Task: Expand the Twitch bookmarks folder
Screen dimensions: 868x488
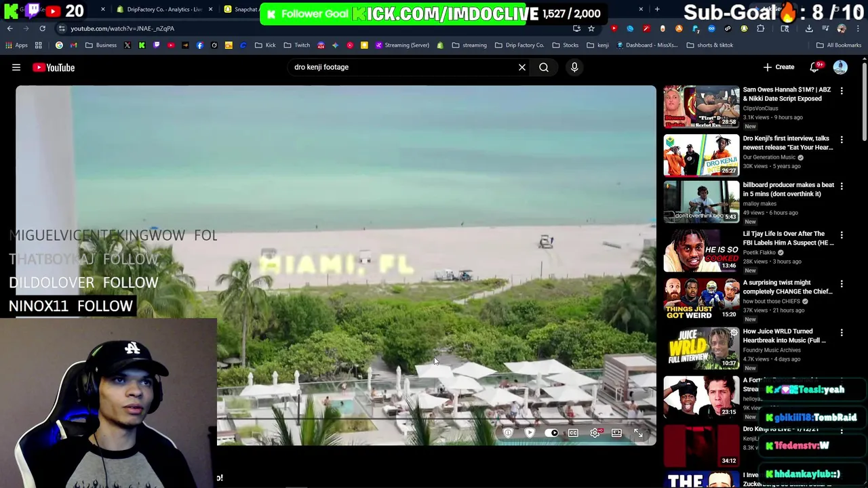Action: pos(297,45)
